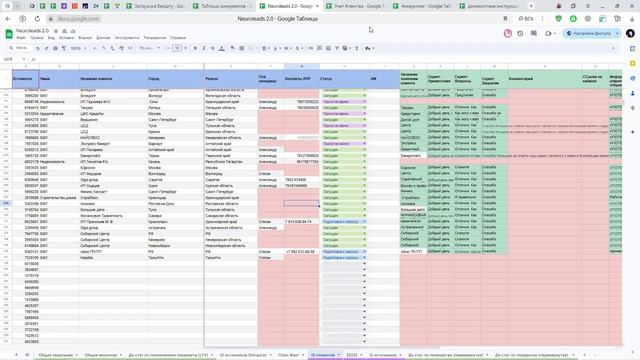Click the move-to-folder icon beside title
This screenshot has width=640, height=360.
click(64, 31)
